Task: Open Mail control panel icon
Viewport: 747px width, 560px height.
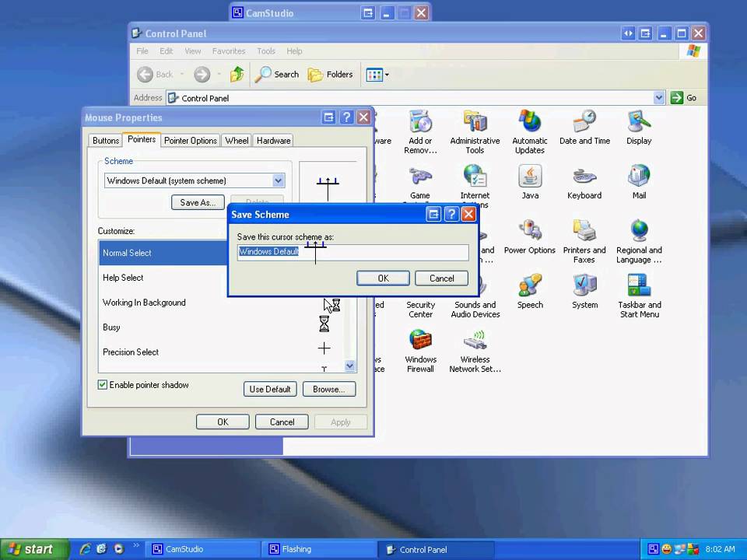Action: pyautogui.click(x=639, y=181)
